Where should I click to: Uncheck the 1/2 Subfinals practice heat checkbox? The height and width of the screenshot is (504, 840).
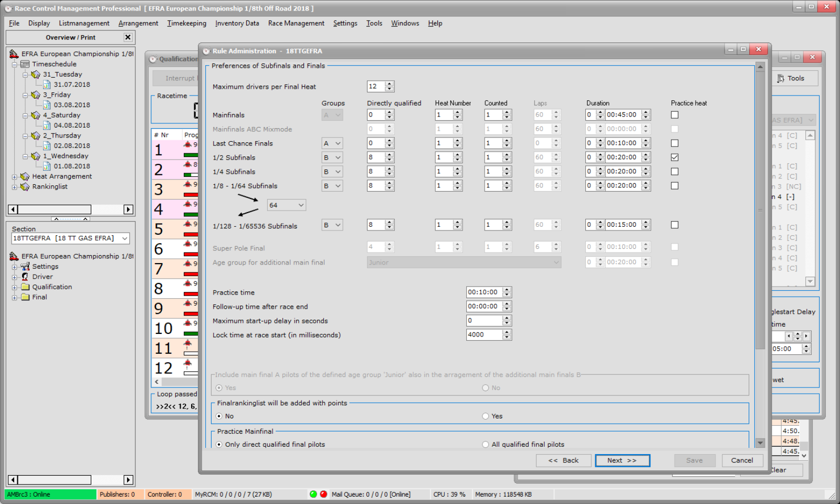(675, 157)
